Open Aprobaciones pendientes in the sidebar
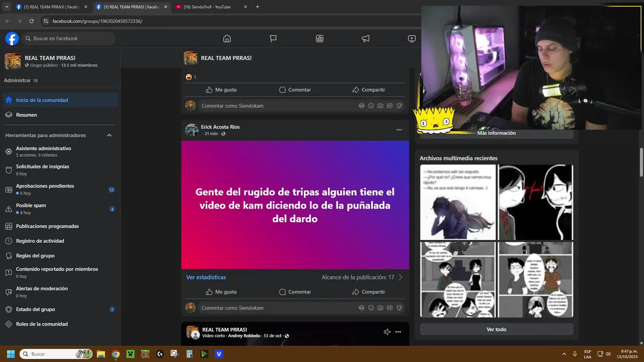This screenshot has height=362, width=644. click(60, 189)
